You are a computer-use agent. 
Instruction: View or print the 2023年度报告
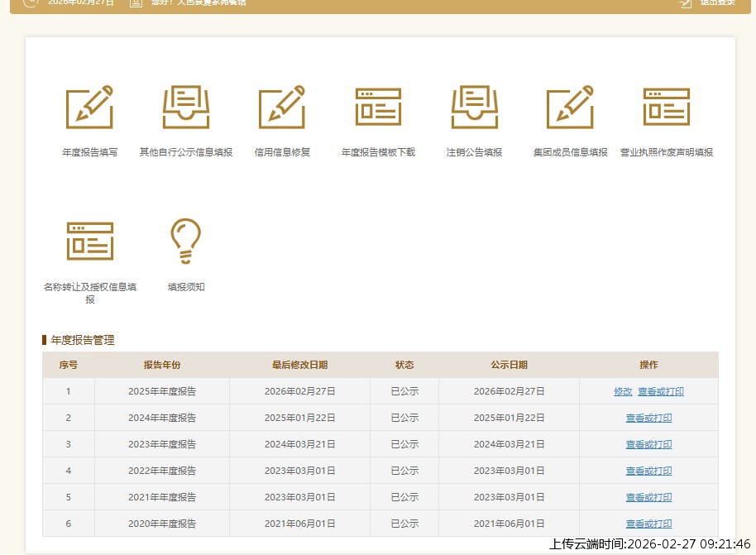coord(648,444)
